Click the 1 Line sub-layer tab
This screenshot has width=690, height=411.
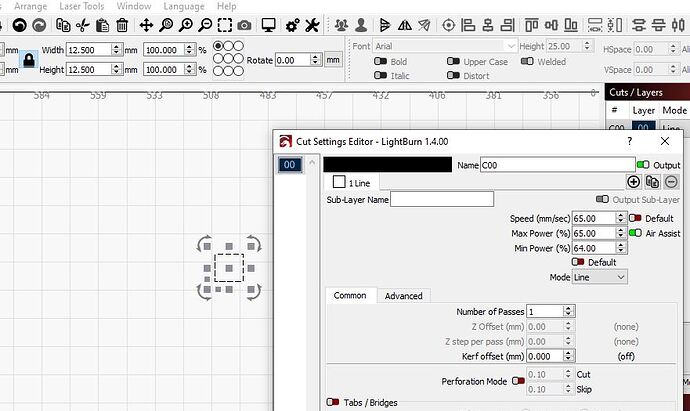(352, 183)
